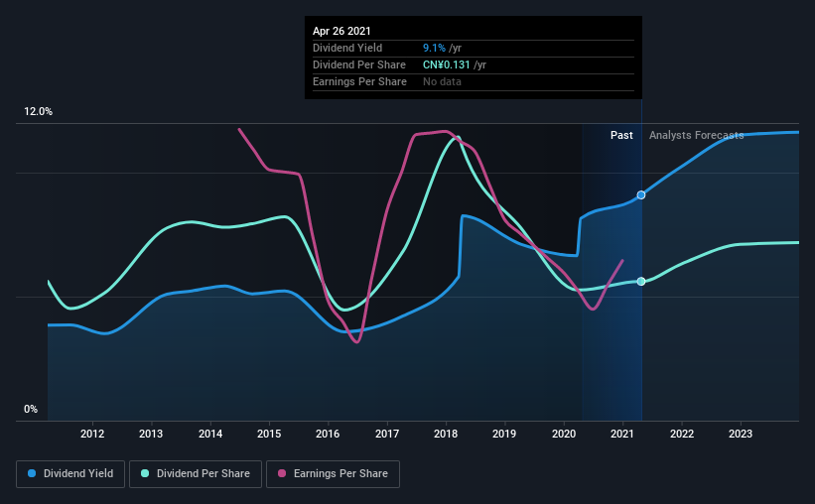This screenshot has height=504, width=815.
Task: Click the 2015 x-axis label
Action: click(269, 434)
